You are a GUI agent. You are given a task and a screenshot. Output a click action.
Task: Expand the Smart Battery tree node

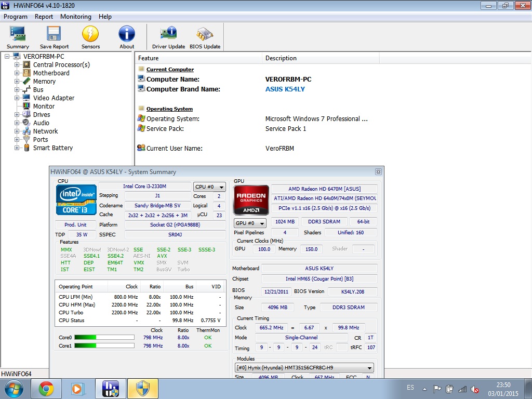[x=17, y=148]
